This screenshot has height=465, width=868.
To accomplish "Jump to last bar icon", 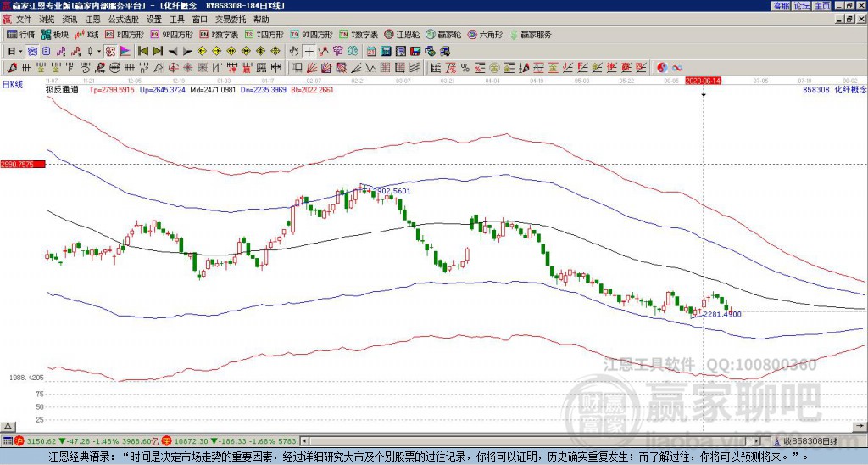I will click(158, 52).
